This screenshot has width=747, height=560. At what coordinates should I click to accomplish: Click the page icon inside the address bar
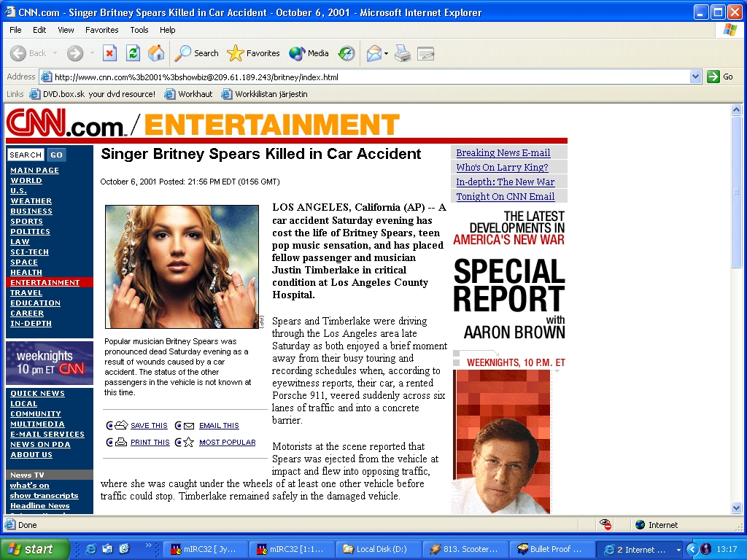[x=46, y=77]
